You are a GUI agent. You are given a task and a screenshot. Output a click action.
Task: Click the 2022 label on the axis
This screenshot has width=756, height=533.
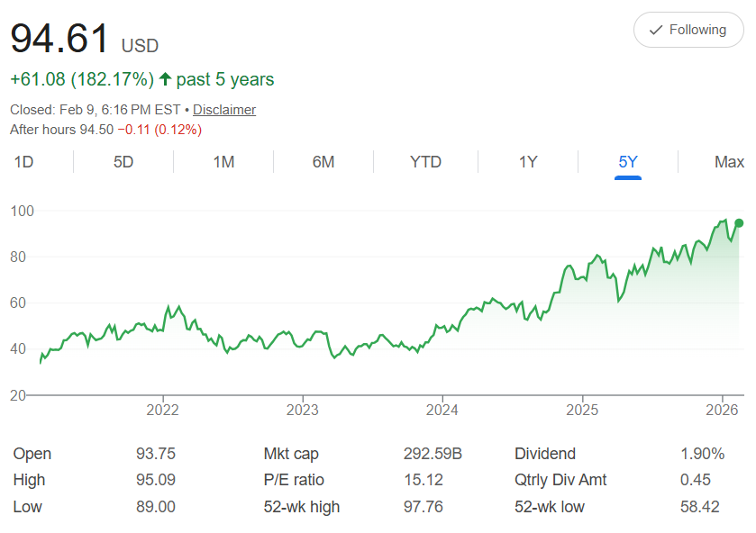(163, 411)
